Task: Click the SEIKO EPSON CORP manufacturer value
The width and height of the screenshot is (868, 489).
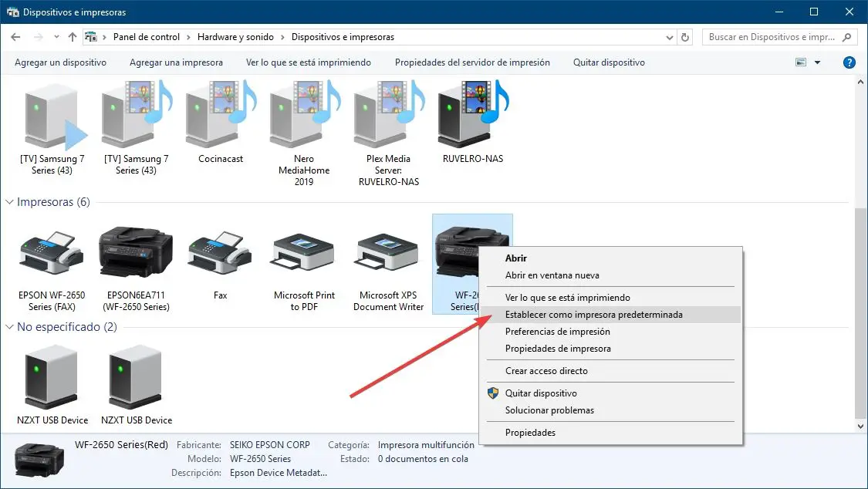Action: pyautogui.click(x=270, y=445)
